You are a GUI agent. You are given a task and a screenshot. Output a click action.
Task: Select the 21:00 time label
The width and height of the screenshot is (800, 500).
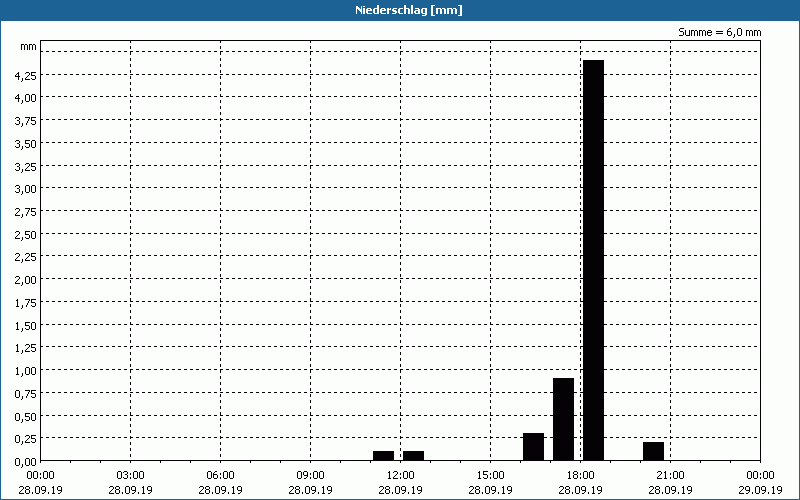(x=670, y=476)
